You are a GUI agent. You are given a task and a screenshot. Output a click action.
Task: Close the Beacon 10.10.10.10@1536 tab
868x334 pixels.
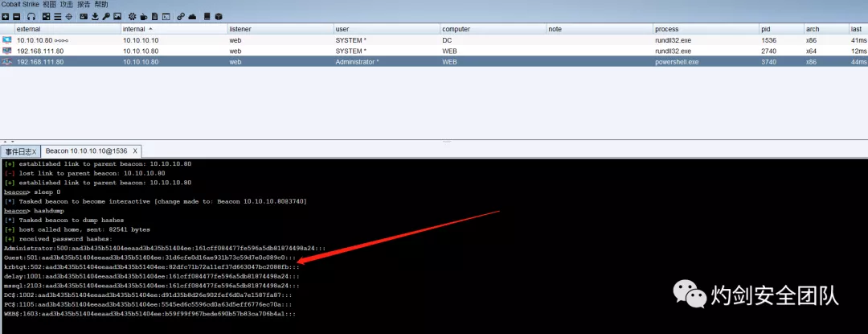(135, 151)
